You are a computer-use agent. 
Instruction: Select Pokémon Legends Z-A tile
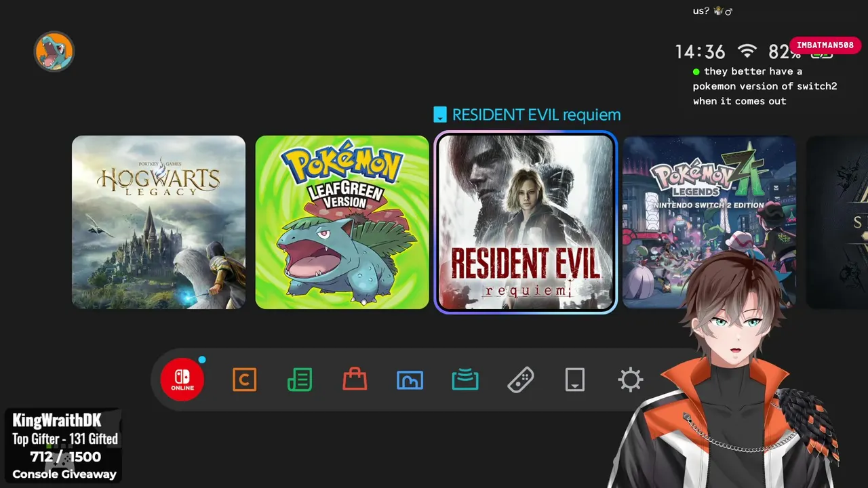point(709,222)
